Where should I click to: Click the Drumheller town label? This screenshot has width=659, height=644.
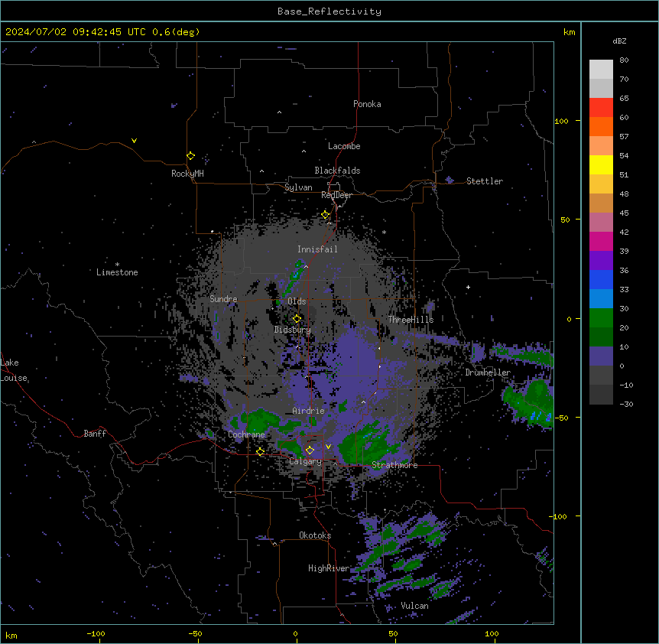(x=488, y=372)
